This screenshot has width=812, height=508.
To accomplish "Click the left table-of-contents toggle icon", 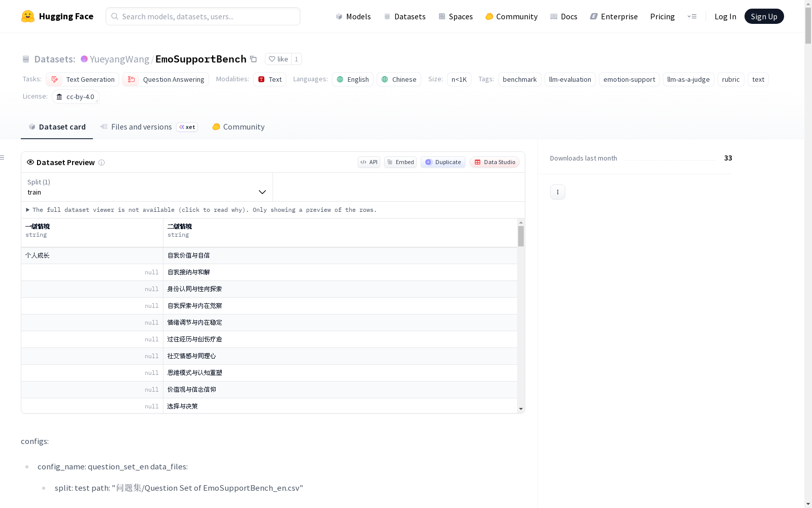I will click(2, 157).
